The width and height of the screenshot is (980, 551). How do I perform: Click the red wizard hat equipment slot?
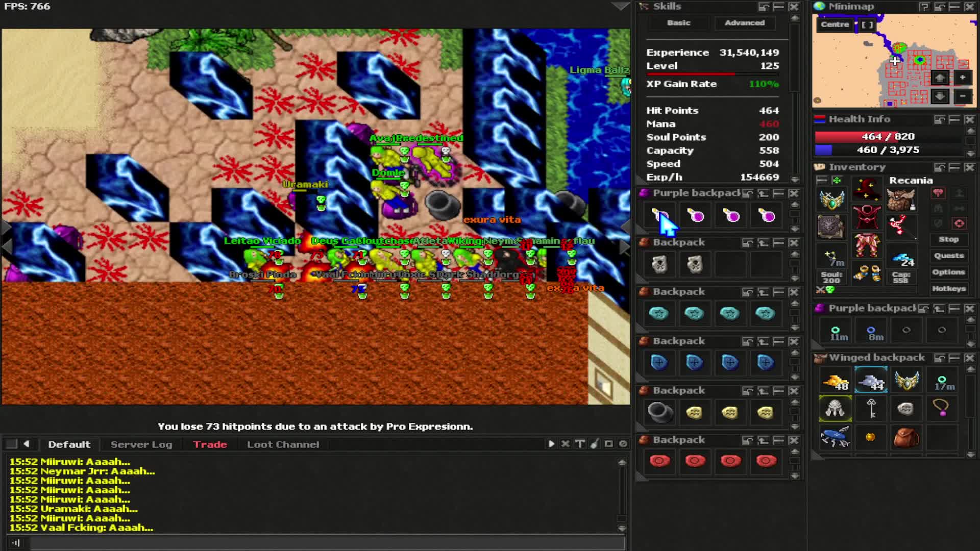coord(867,190)
